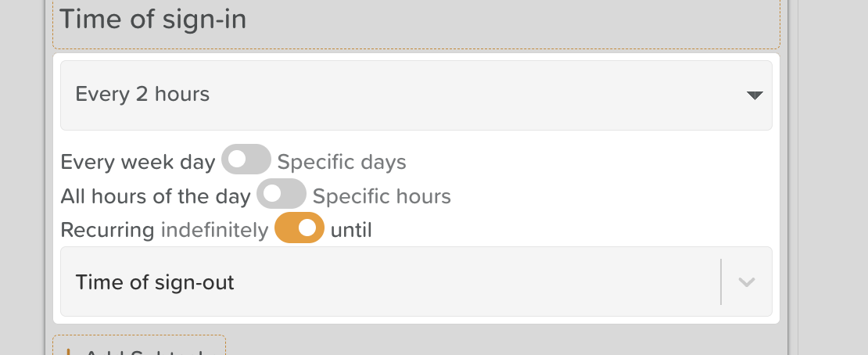Click the Time of sign-out chevron icon
The width and height of the screenshot is (868, 355).
pyautogui.click(x=746, y=282)
